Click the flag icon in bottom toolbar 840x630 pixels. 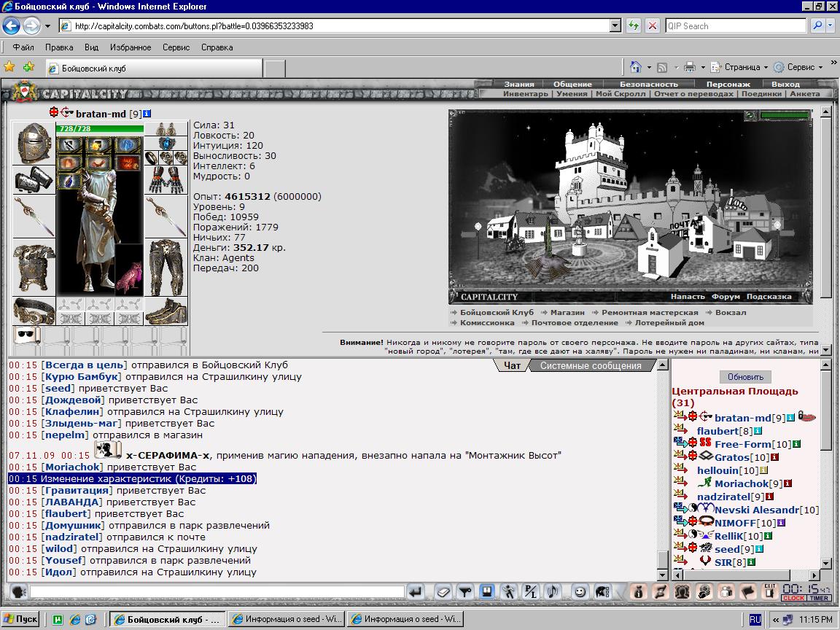click(748, 591)
